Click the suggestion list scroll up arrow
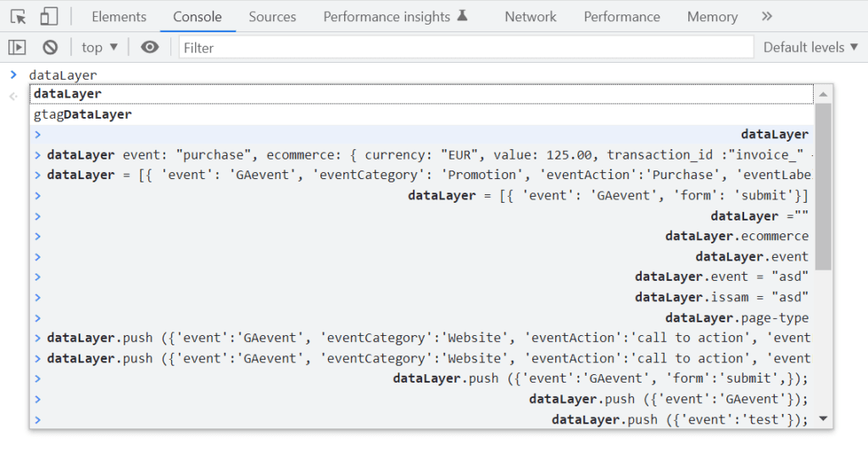868x453 pixels. pyautogui.click(x=823, y=94)
